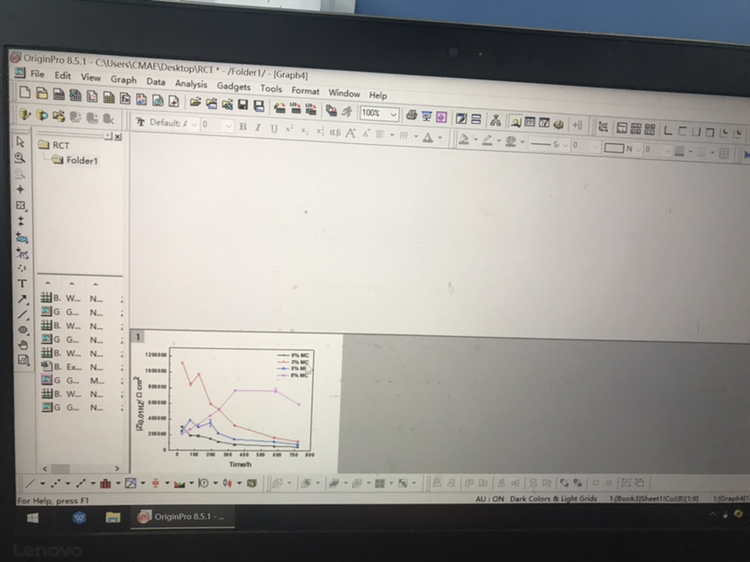This screenshot has height=562, width=750.
Task: Expand the Column plot type dropdown arrow
Action: [x=118, y=484]
